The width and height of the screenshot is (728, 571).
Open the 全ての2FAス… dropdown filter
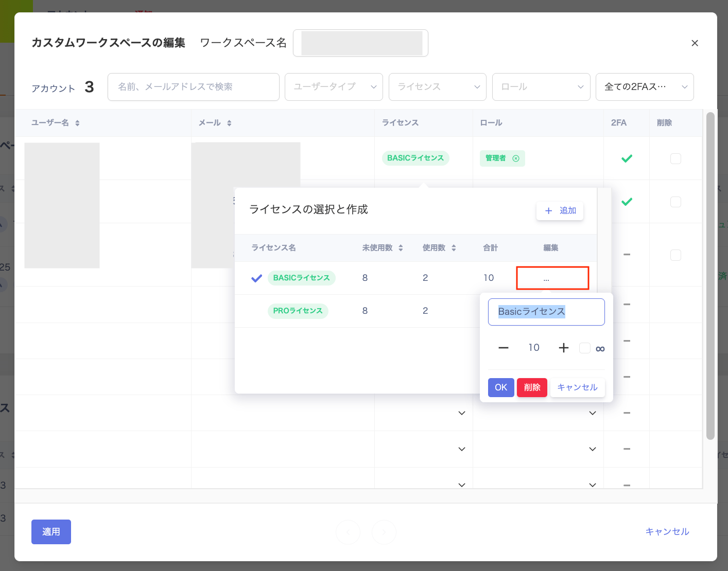pyautogui.click(x=645, y=87)
